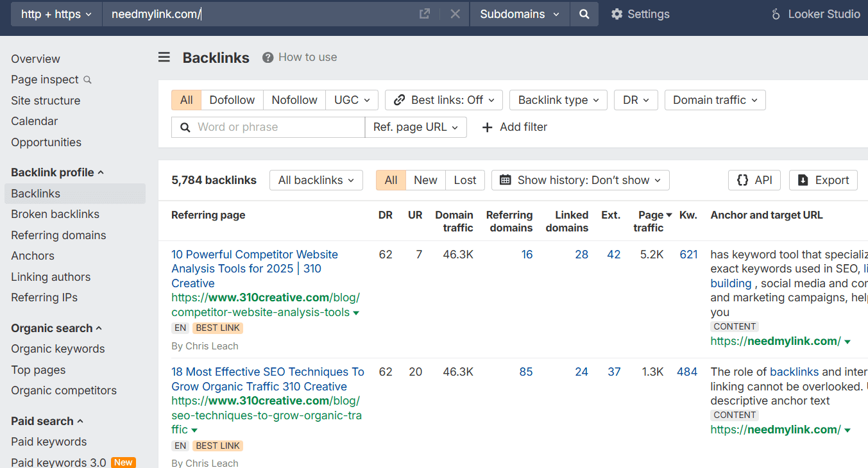Click the Settings gear in the top bar
This screenshot has height=468, width=868.
[640, 13]
